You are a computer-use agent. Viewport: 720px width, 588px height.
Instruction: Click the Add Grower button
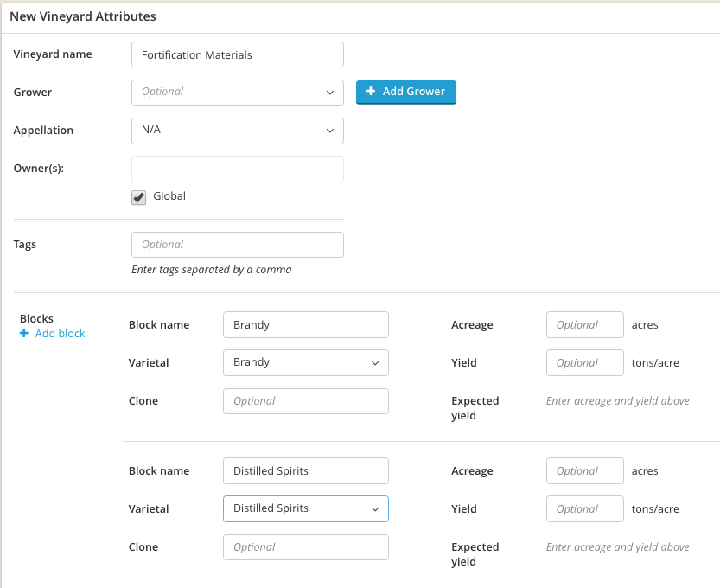(406, 92)
